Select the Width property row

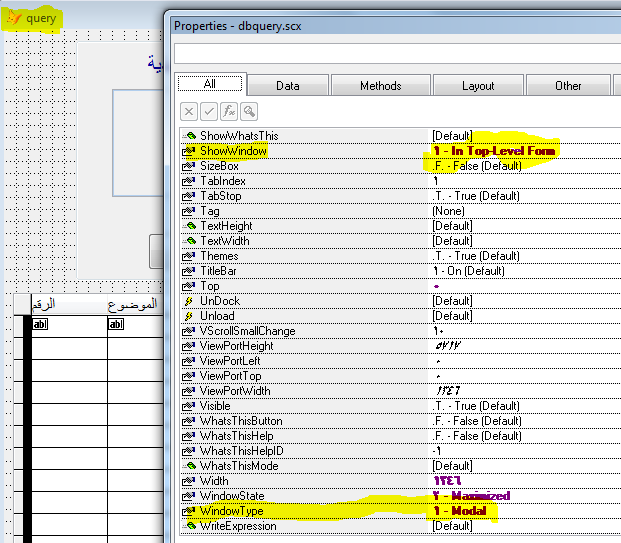(x=401, y=481)
